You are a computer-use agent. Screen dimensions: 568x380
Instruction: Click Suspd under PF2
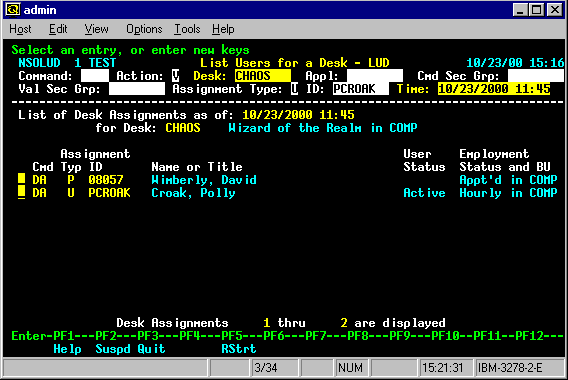pos(113,349)
